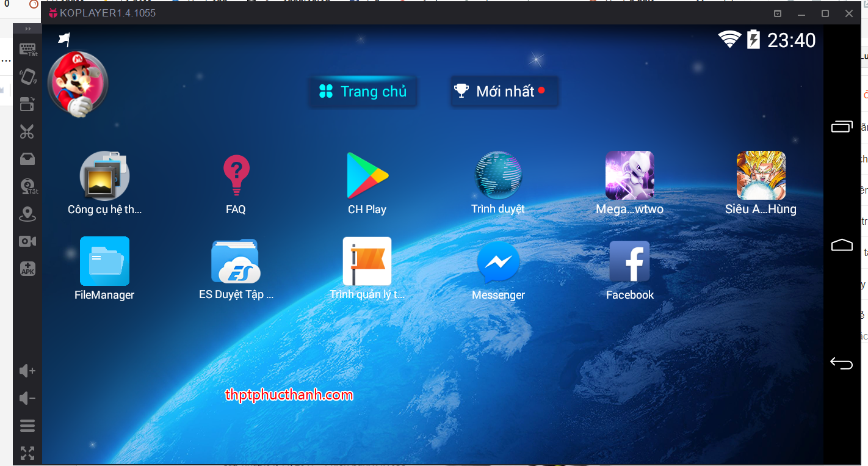Open the KOPLAYER title bar dropdown menu
The image size is (868, 466).
point(778,13)
